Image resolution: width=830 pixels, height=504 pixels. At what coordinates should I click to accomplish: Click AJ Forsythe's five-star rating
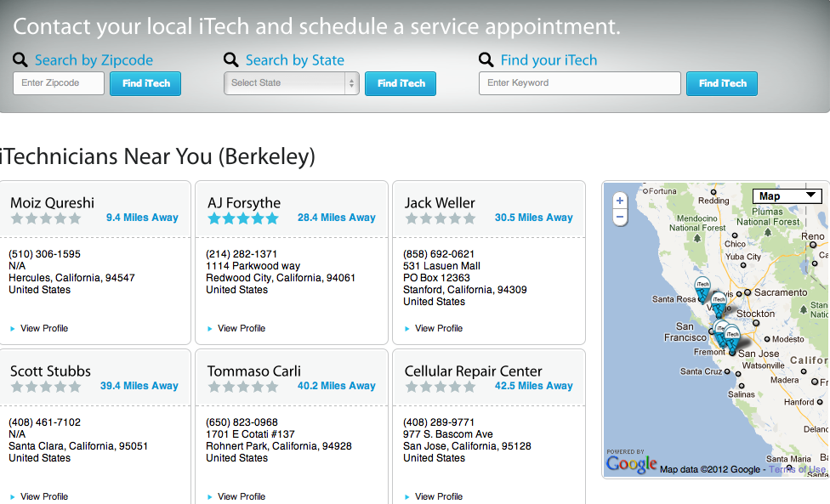pos(243,218)
